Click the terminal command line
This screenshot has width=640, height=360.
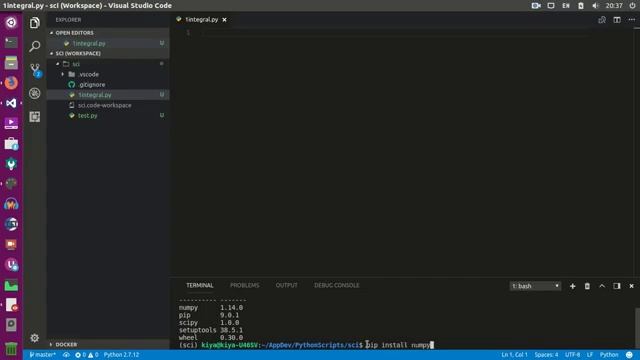pyautogui.click(x=306, y=345)
